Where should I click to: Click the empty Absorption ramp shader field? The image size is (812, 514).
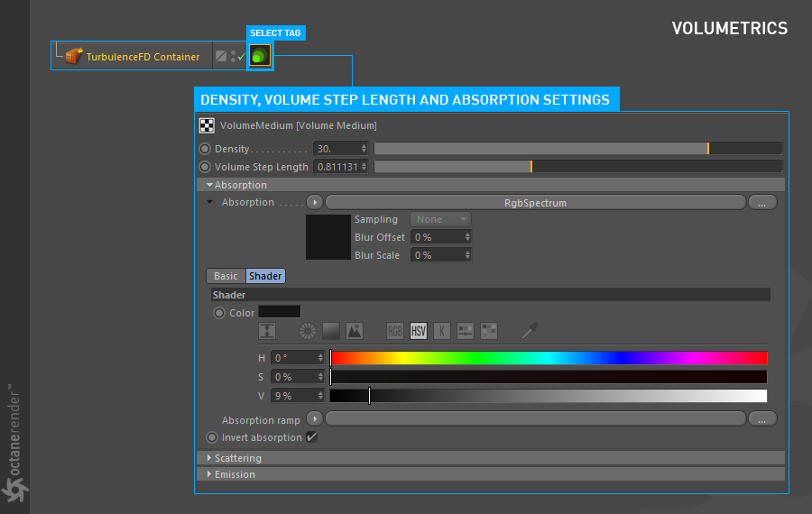coord(535,418)
